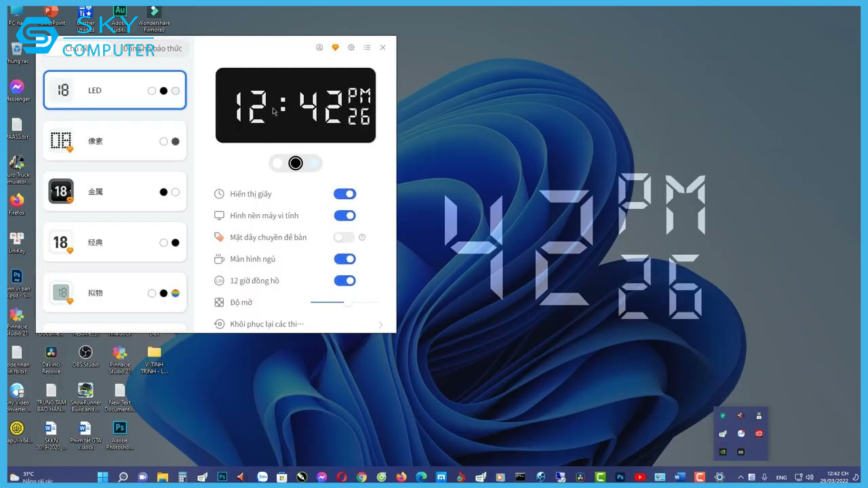
Task: Open settings via the gear icon
Action: click(351, 47)
